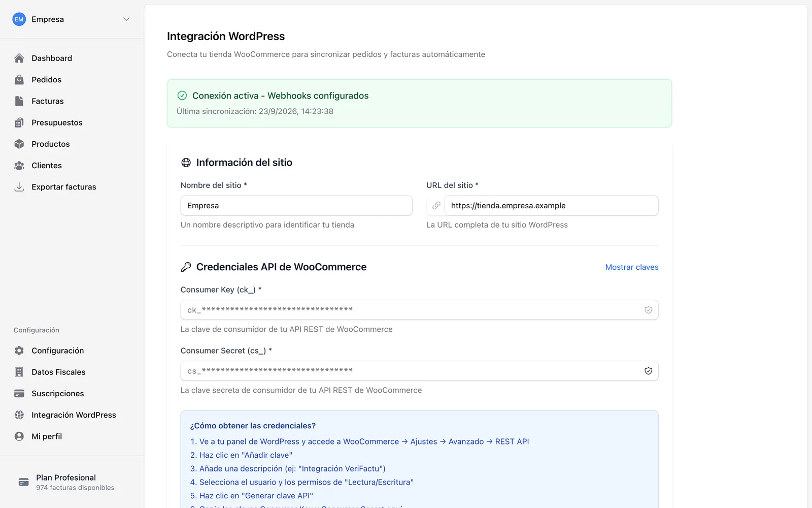This screenshot has width=812, height=508.
Task: Click the Pedidos shopping bag icon
Action: click(19, 80)
